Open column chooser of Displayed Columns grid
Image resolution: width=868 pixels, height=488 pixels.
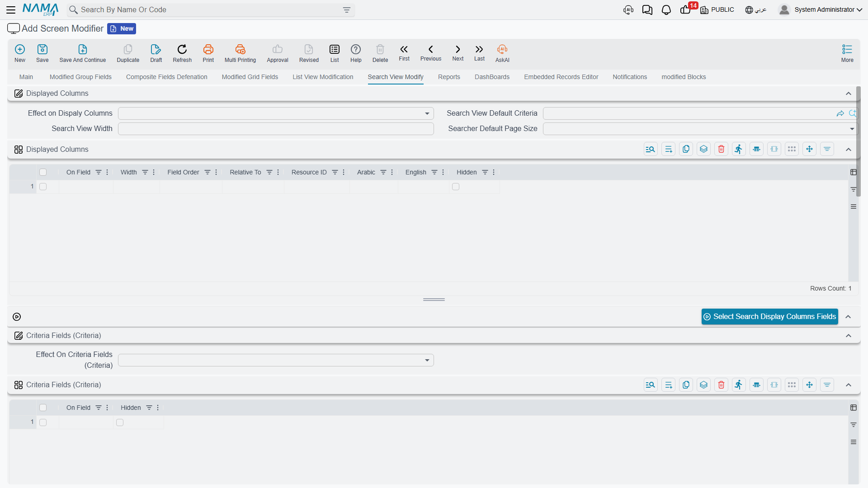tap(854, 172)
